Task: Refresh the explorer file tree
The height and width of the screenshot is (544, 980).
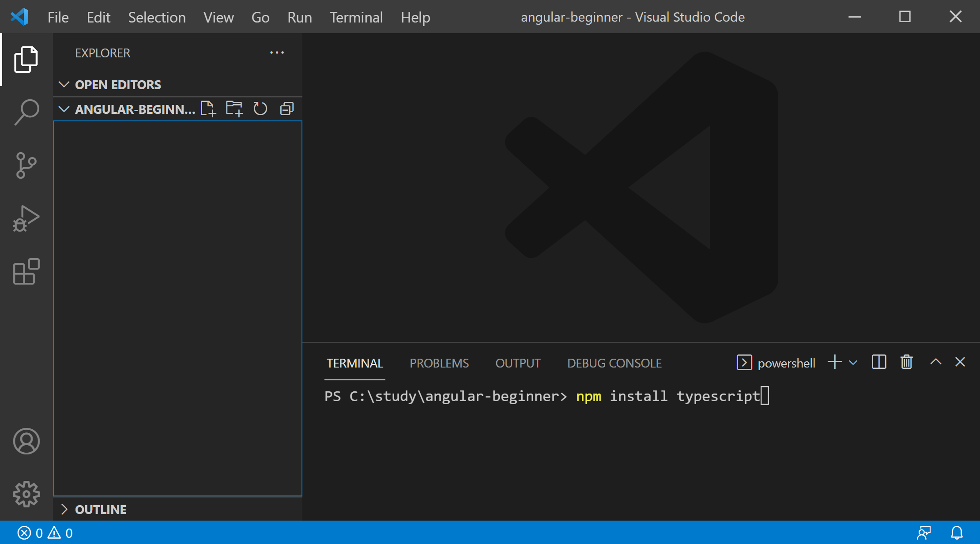Action: [260, 109]
